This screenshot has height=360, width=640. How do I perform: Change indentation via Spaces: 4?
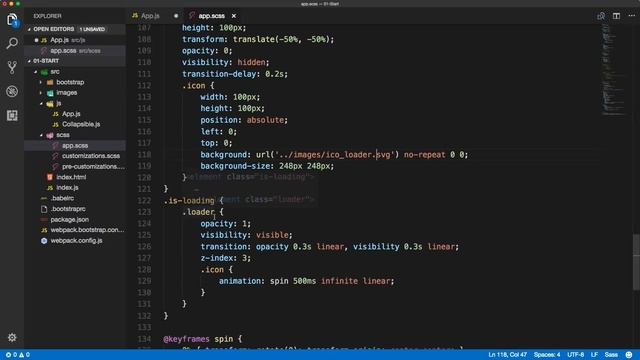point(547,355)
